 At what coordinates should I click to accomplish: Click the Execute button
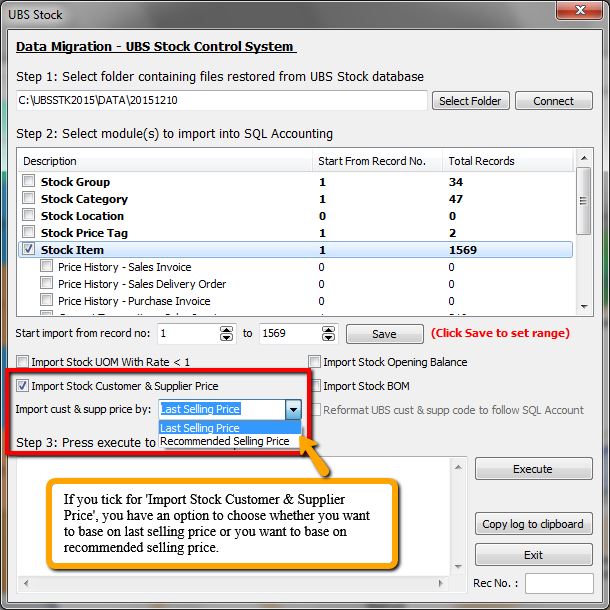[x=532, y=469]
